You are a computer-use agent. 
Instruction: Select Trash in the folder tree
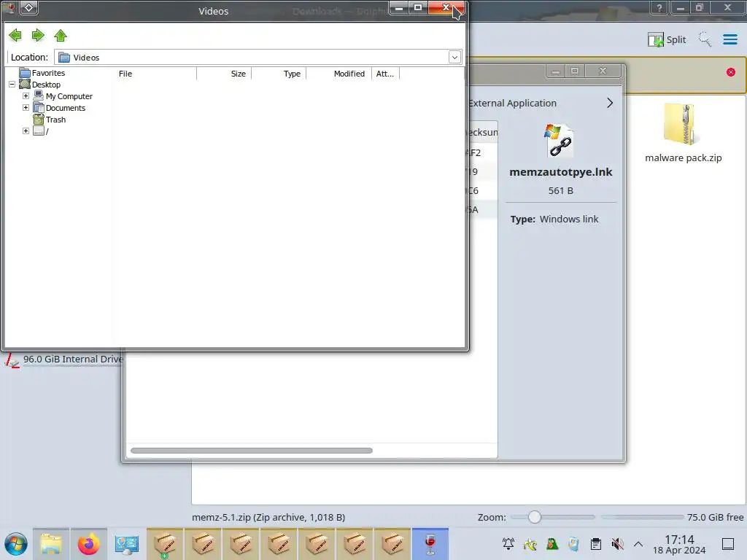[x=55, y=120]
